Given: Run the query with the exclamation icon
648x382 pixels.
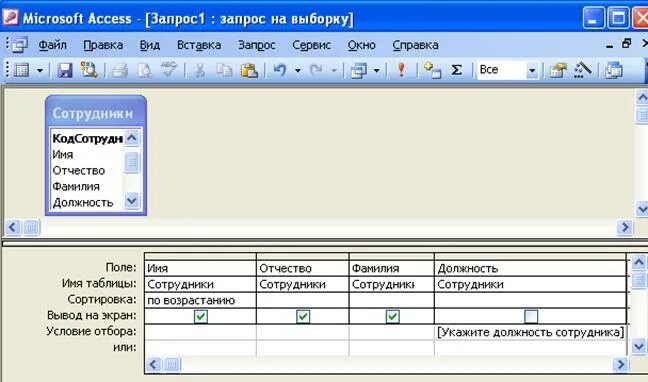Looking at the screenshot, I should tap(400, 69).
